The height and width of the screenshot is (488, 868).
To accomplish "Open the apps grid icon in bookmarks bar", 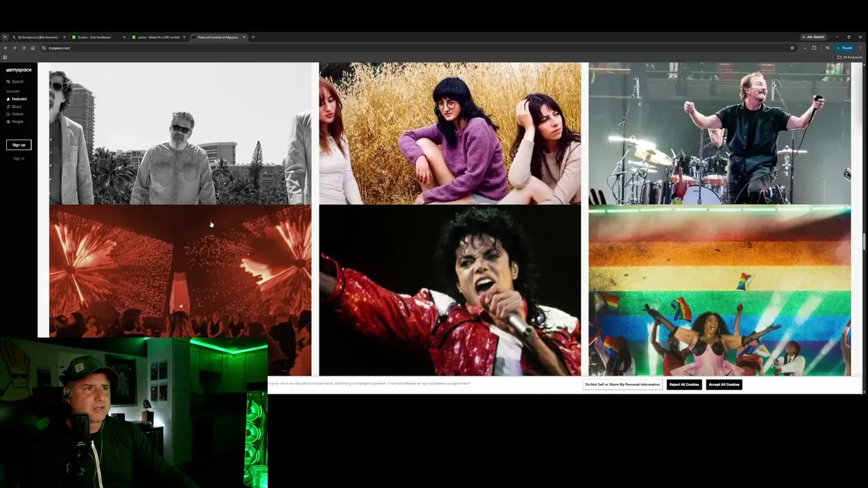I will click(5, 57).
